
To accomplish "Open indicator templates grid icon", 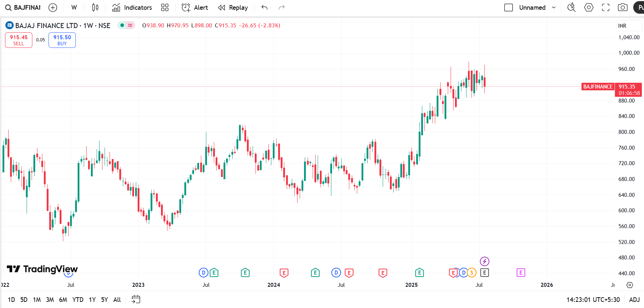I will tap(165, 8).
